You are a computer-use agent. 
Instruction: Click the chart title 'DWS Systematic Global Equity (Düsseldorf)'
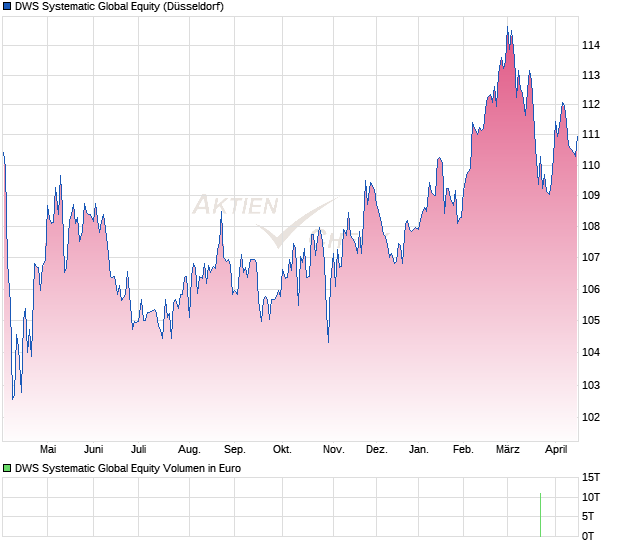[x=119, y=7]
